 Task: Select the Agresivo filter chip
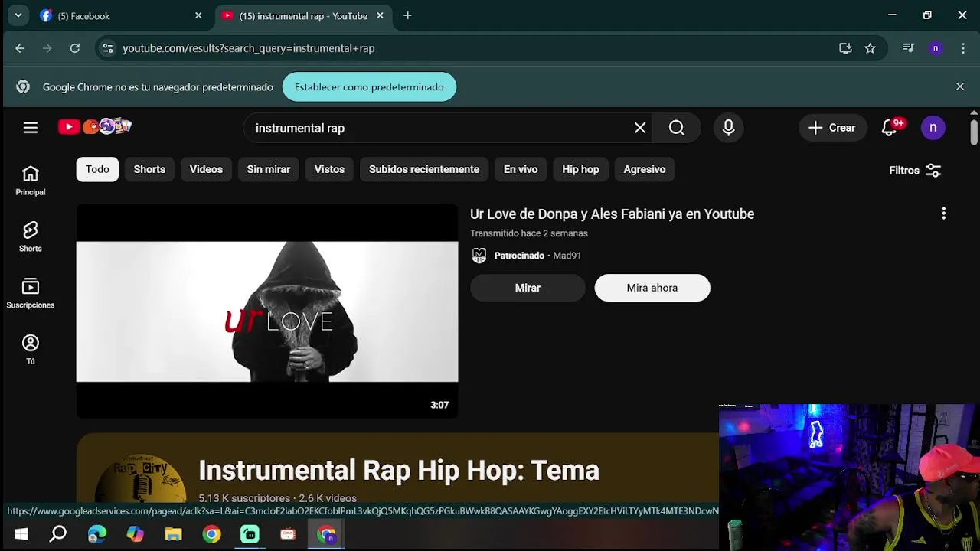(x=645, y=169)
